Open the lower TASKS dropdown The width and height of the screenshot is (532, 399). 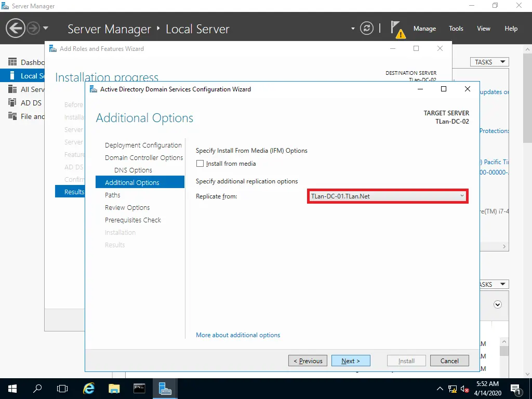(494, 284)
